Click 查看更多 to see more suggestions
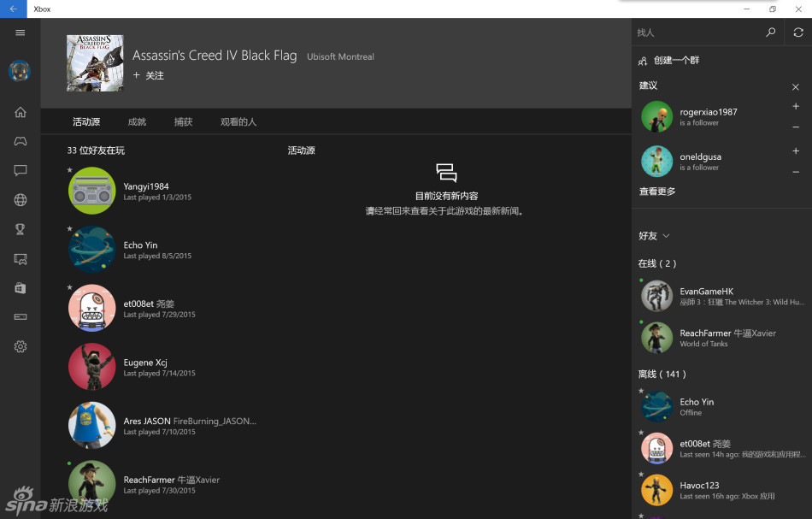This screenshot has width=812, height=519. click(x=656, y=192)
